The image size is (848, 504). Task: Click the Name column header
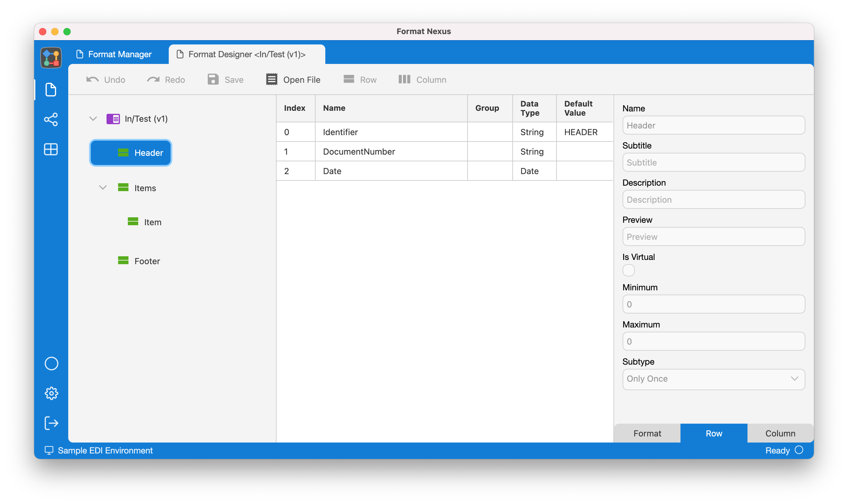pos(391,108)
